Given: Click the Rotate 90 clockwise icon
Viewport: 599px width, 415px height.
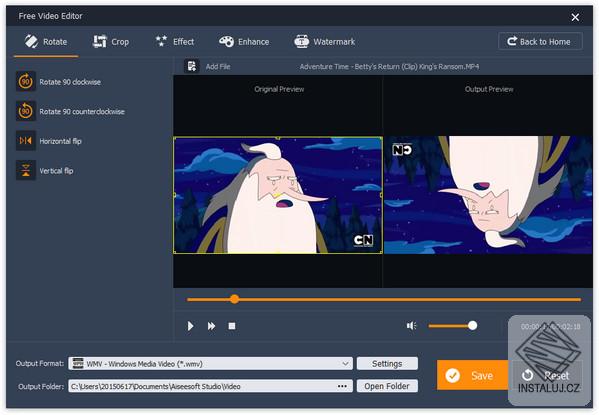Looking at the screenshot, I should click(26, 82).
